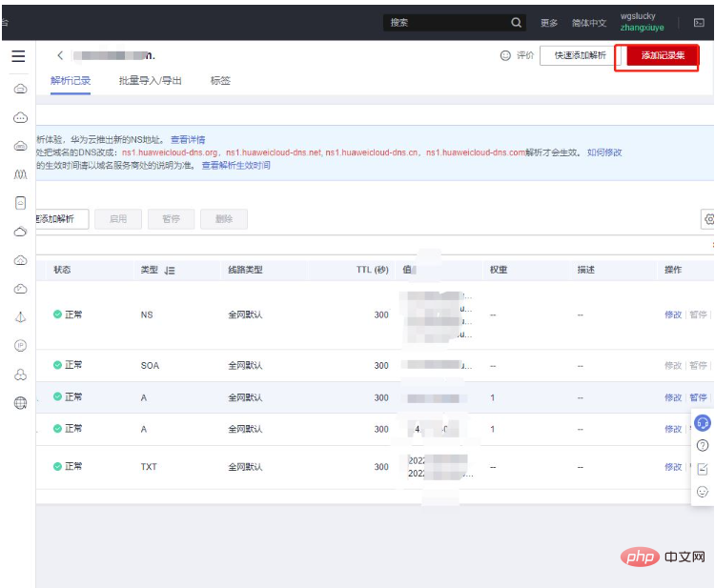715x588 pixels.
Task: Click the cloud upload arrow sidebar icon
Action: (21, 260)
